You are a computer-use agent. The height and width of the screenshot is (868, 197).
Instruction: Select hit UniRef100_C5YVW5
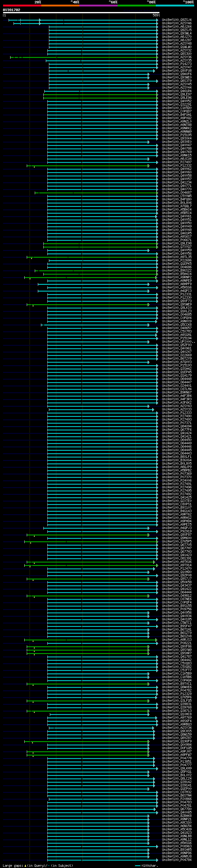coord(177,196)
